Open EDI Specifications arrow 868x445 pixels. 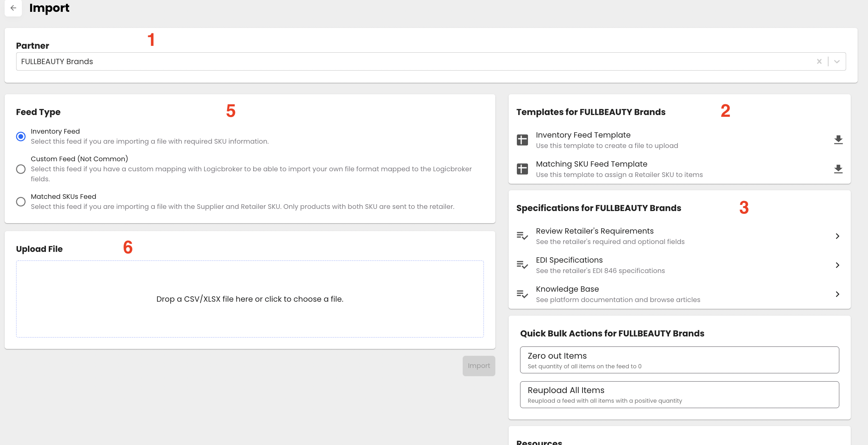tap(838, 265)
